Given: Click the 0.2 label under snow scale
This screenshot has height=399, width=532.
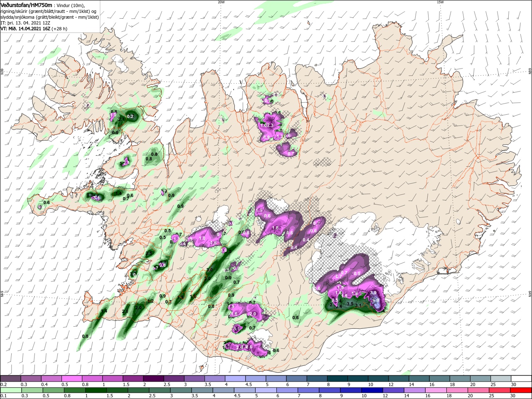Looking at the screenshot, I should coord(3,384).
